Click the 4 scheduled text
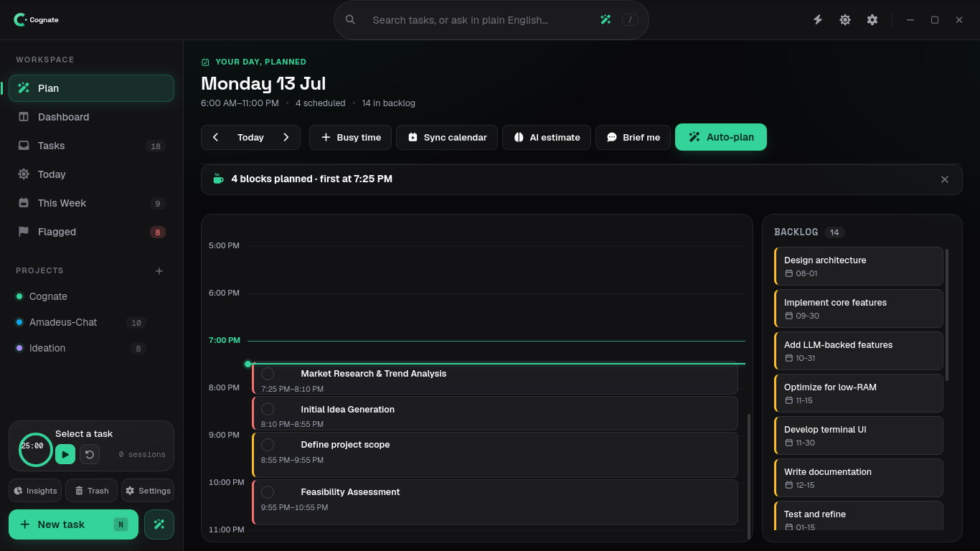Viewport: 980px width, 551px height. tap(320, 103)
